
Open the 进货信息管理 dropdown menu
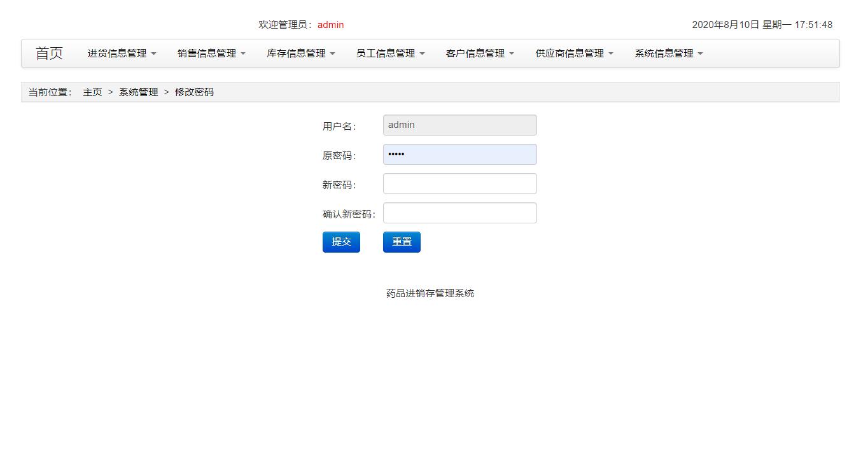(120, 53)
